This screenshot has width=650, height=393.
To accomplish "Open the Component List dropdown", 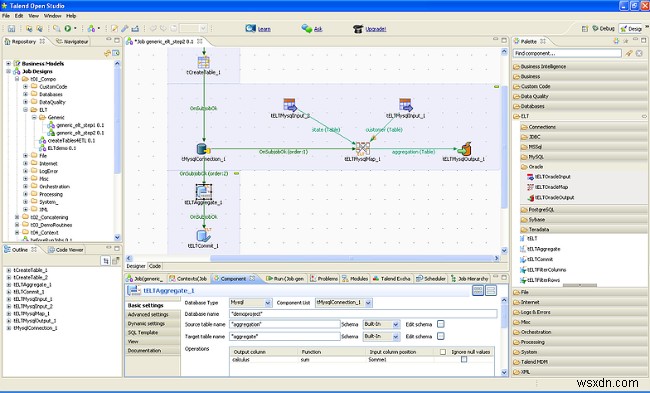I will (369, 303).
